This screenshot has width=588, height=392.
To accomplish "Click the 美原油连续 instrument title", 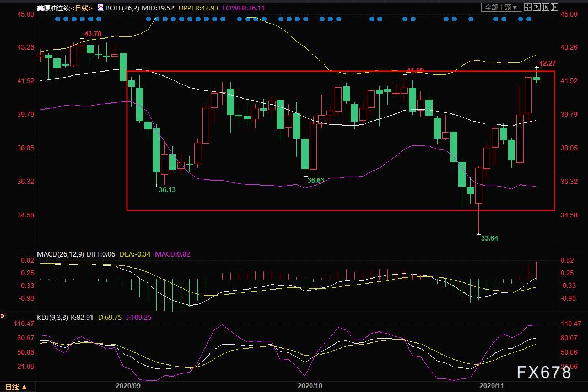I will click(52, 8).
